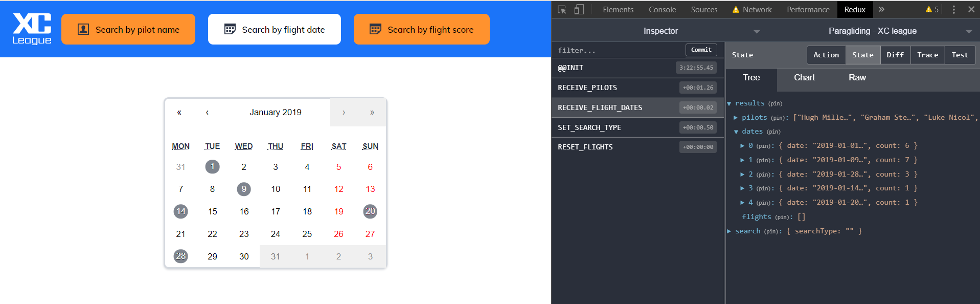The width and height of the screenshot is (980, 304).
Task: Expand dates item 3 node
Action: 742,188
